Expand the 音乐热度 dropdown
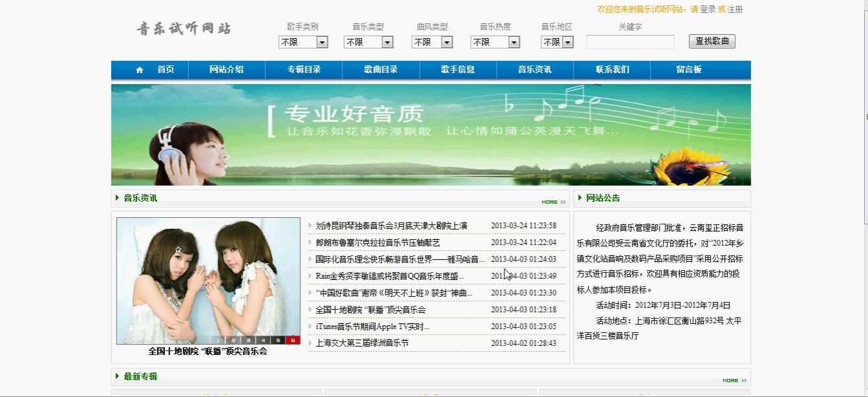This screenshot has height=397, width=868. [495, 42]
